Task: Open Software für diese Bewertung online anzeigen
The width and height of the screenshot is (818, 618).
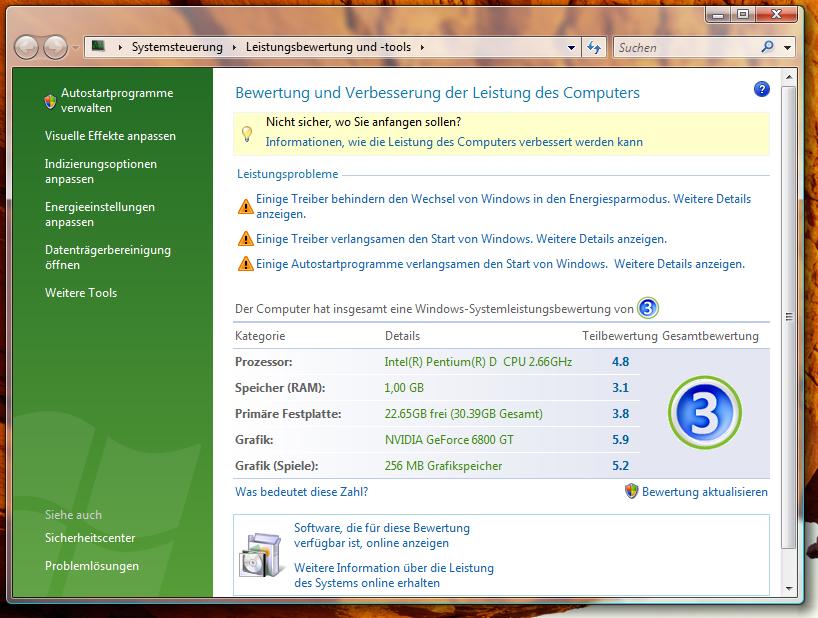Action: tap(381, 535)
